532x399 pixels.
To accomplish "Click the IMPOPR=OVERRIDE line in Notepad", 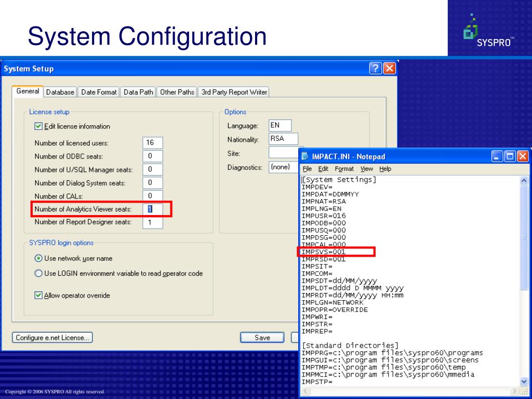I will coord(335,310).
